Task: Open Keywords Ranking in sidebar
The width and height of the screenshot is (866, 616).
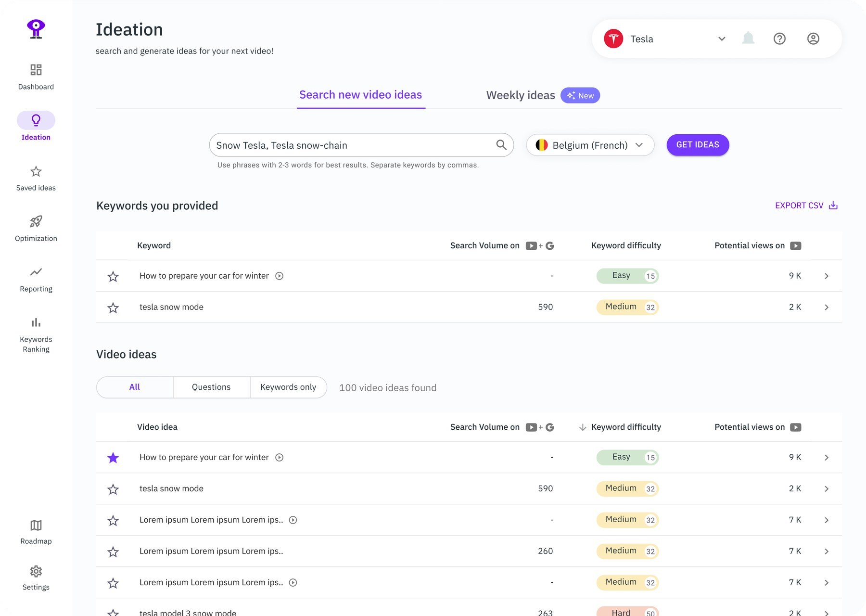Action: click(x=36, y=334)
